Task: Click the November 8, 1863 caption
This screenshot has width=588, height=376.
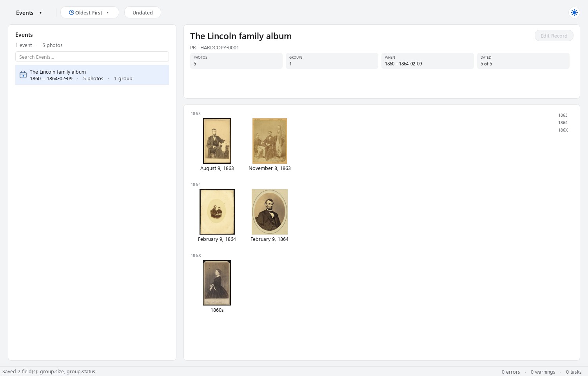Action: point(270,168)
